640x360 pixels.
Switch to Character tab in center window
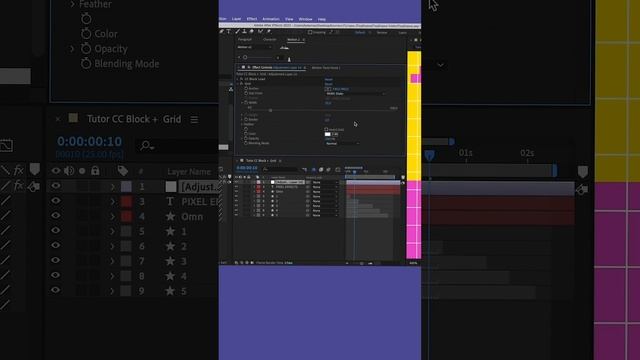pyautogui.click(x=269, y=40)
